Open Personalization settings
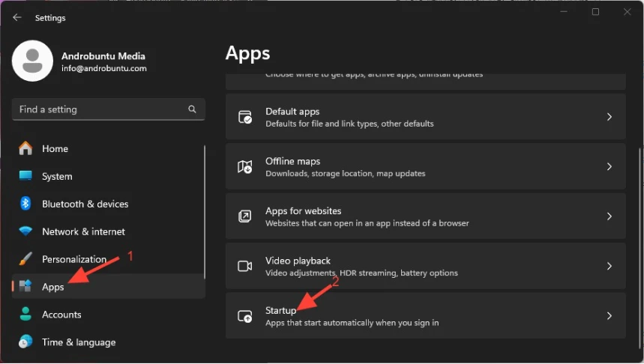Viewport: 644px width, 364px height. point(109,259)
